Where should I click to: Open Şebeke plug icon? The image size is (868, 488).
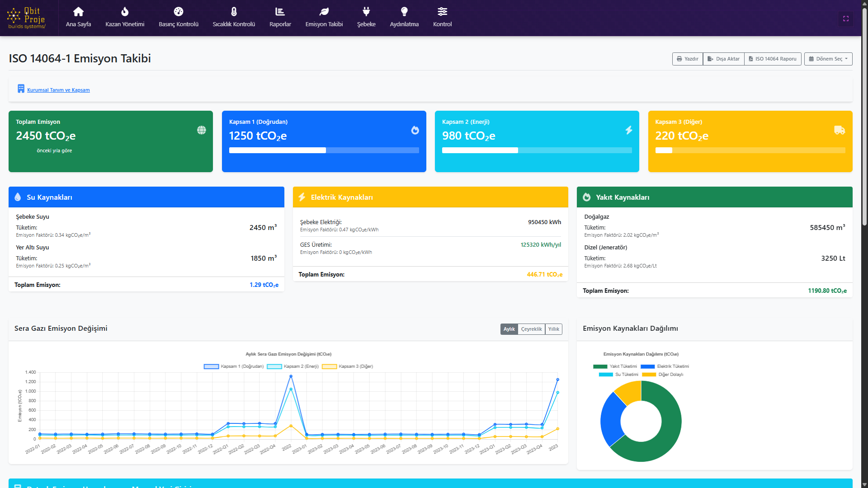pos(366,12)
